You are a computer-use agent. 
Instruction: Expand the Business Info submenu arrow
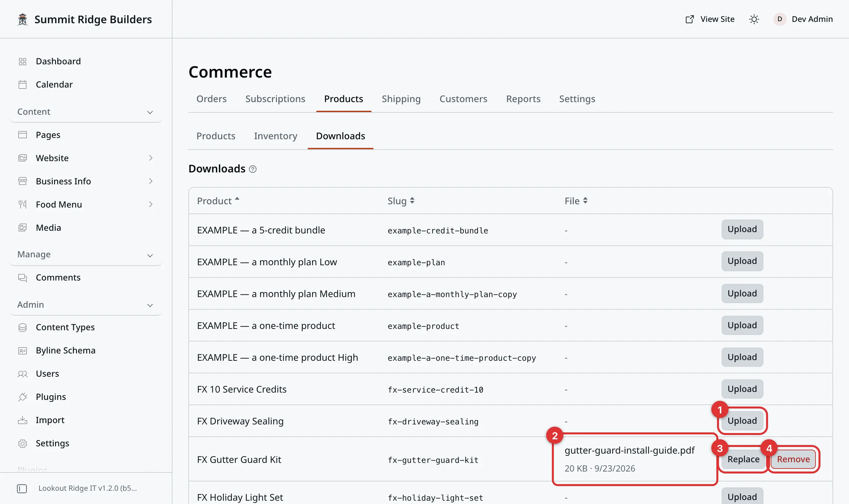coord(151,181)
